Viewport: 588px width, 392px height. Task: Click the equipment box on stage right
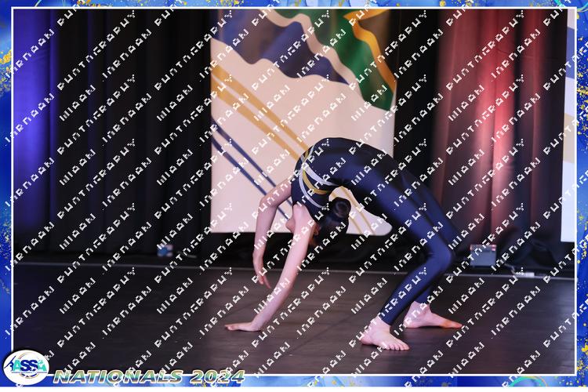483,256
